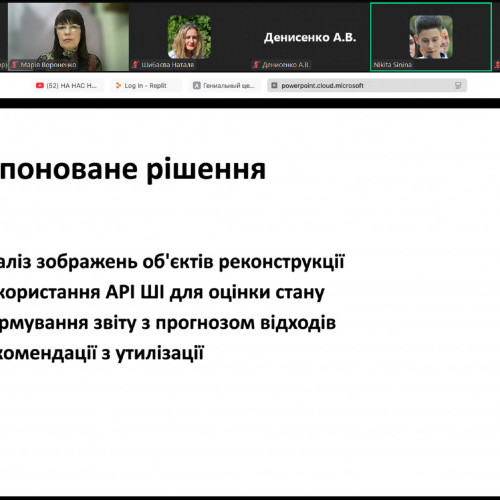Select Марія Вороненко's video tile
This screenshot has width=500, height=500.
(68, 37)
